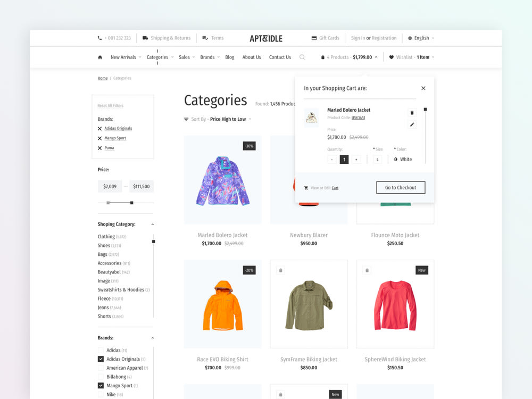Check the American Apparel checkbox
Screen dimensions: 532x399
(x=101, y=368)
